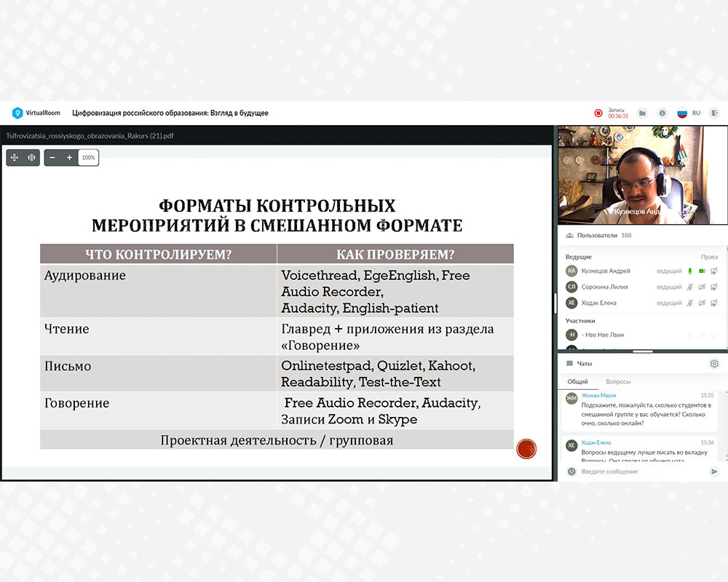Focus the Введите сообщение input
The image size is (728, 582).
pos(643,471)
